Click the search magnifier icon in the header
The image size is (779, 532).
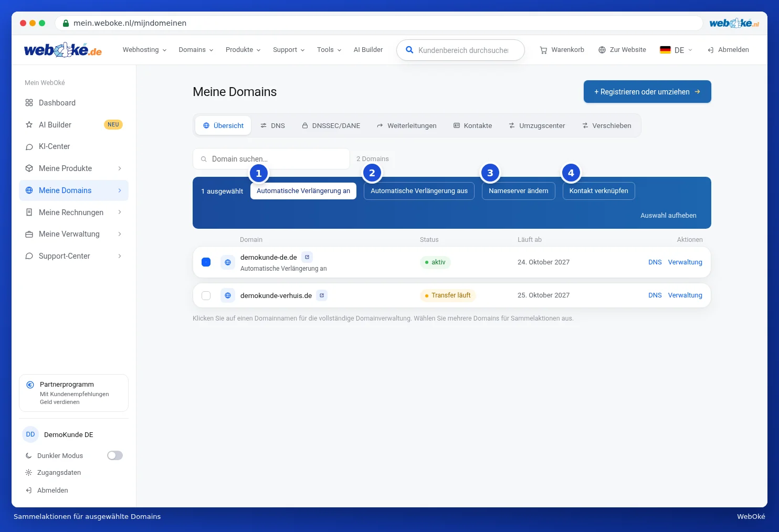[x=409, y=50]
